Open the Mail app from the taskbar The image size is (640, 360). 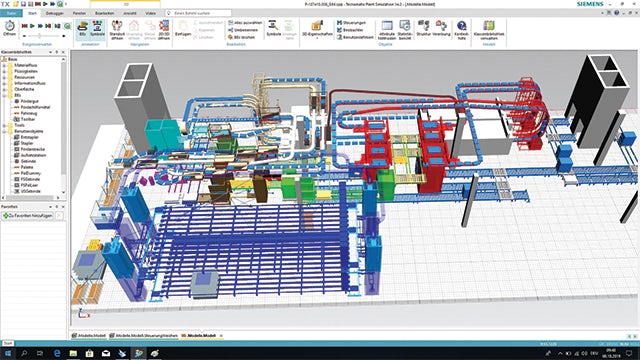[106, 353]
